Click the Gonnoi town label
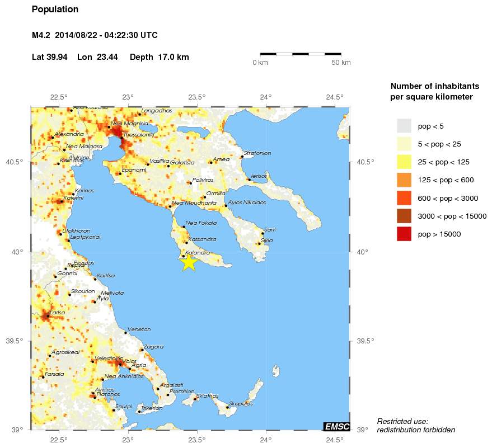The height and width of the screenshot is (448, 492). click(x=67, y=273)
